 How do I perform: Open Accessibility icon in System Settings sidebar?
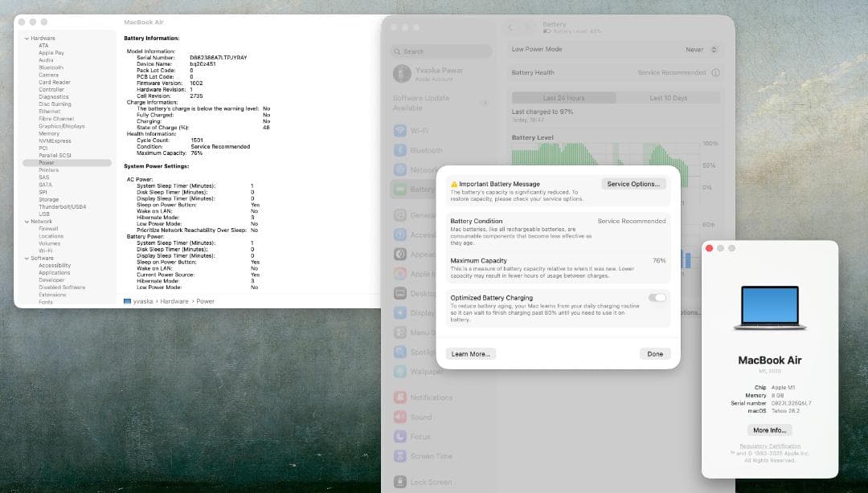pos(400,234)
